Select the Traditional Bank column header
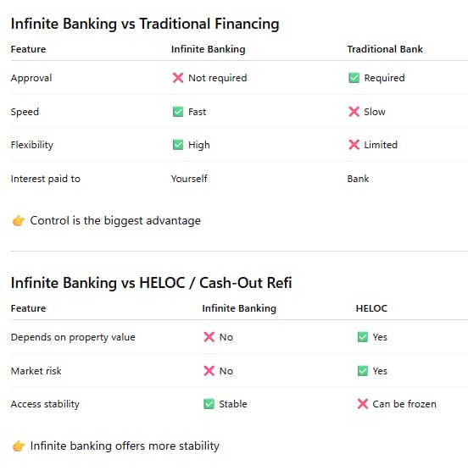This screenshot has height=476, width=468. click(385, 49)
